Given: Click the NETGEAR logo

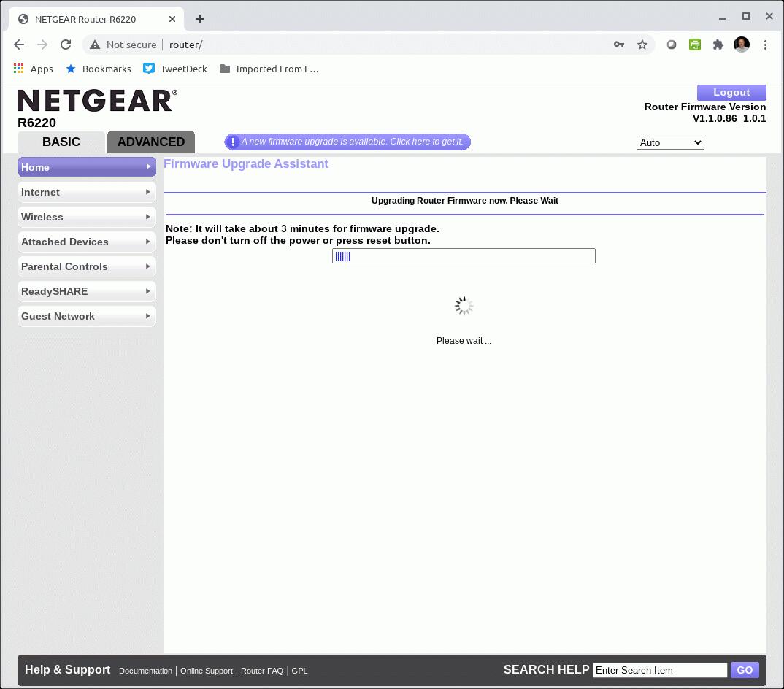Looking at the screenshot, I should pyautogui.click(x=98, y=100).
